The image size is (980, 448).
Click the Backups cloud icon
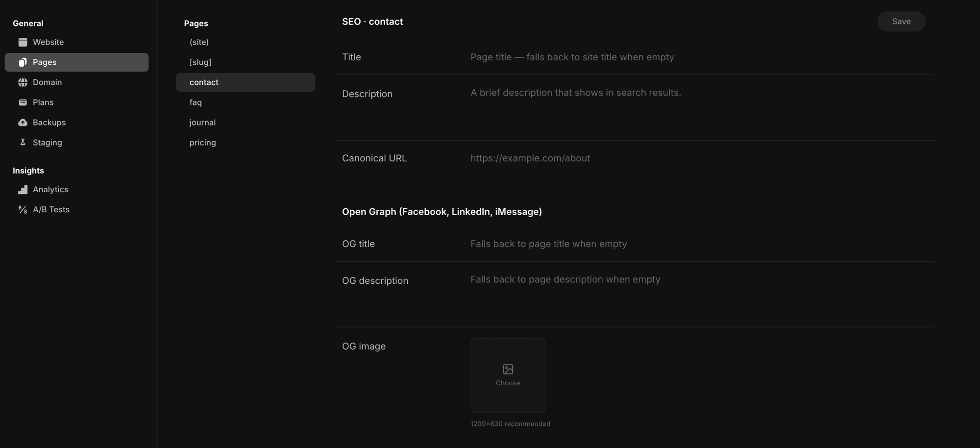click(23, 123)
